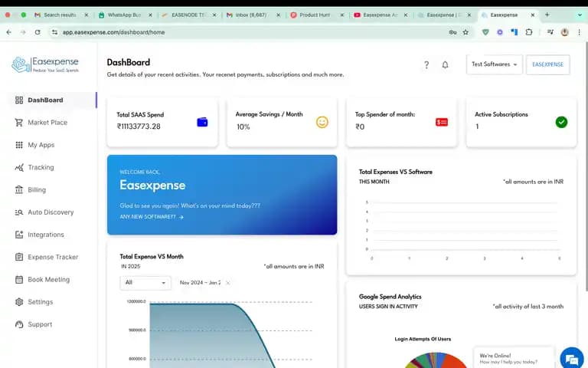Click the Total Expense VS Month heading
Viewport: 588px width, 368px height.
[x=152, y=257]
